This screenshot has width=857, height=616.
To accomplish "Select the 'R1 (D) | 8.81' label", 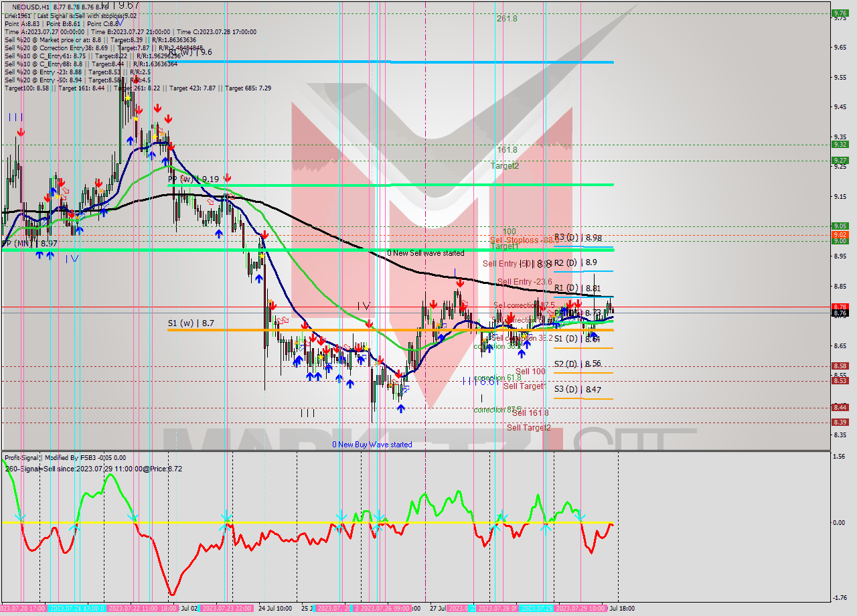I will [578, 288].
